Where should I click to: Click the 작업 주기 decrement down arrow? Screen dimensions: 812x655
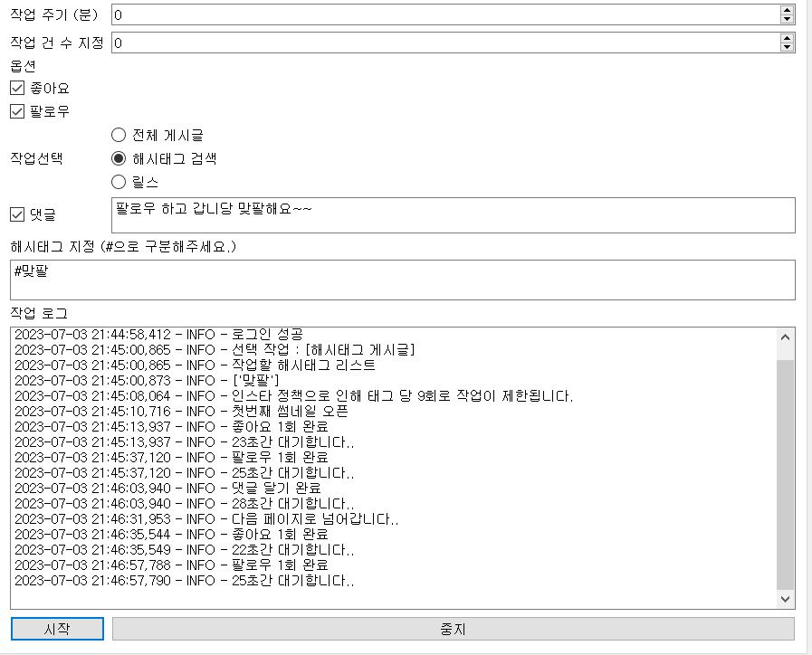787,19
